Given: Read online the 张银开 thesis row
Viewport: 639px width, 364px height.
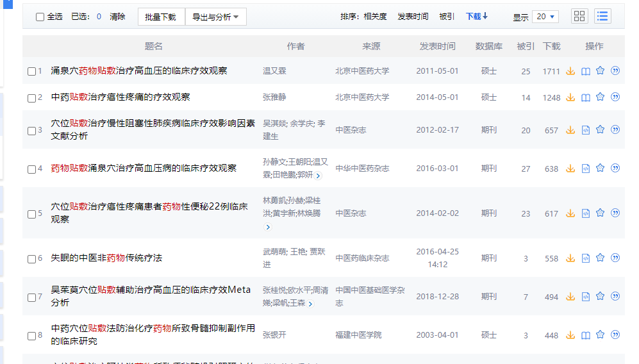Looking at the screenshot, I should click(586, 335).
